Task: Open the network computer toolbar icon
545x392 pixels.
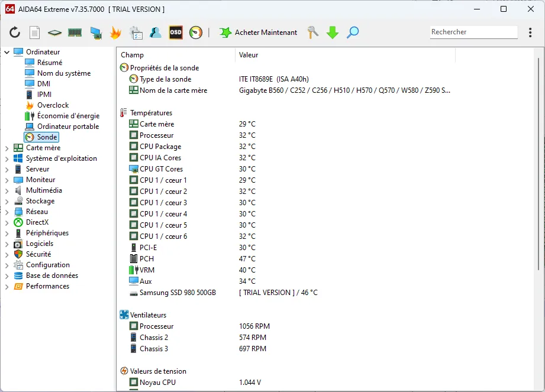Action: pos(96,33)
